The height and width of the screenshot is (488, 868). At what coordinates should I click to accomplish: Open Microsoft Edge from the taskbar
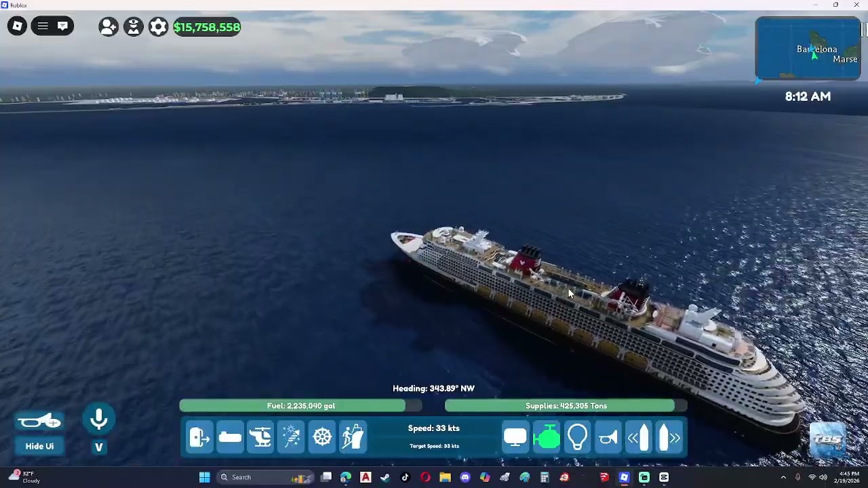pyautogui.click(x=346, y=477)
